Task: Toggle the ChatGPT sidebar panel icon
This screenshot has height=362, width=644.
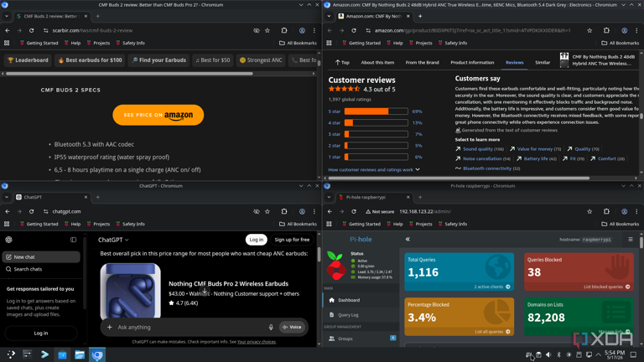Action: pos(73,240)
